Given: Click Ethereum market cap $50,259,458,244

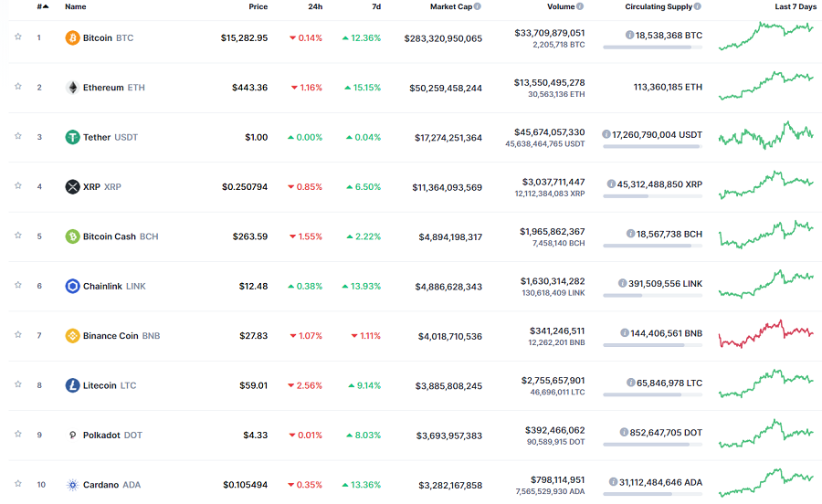Looking at the screenshot, I should tap(446, 88).
